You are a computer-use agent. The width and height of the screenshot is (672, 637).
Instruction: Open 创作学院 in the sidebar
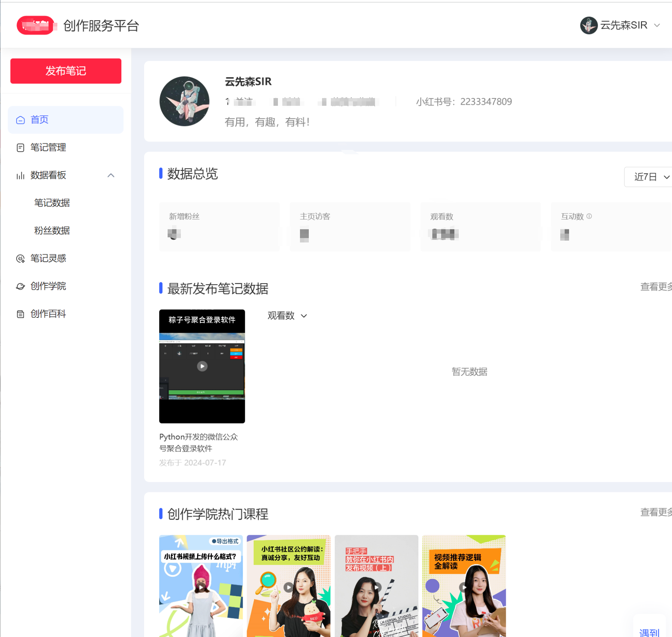(x=48, y=286)
